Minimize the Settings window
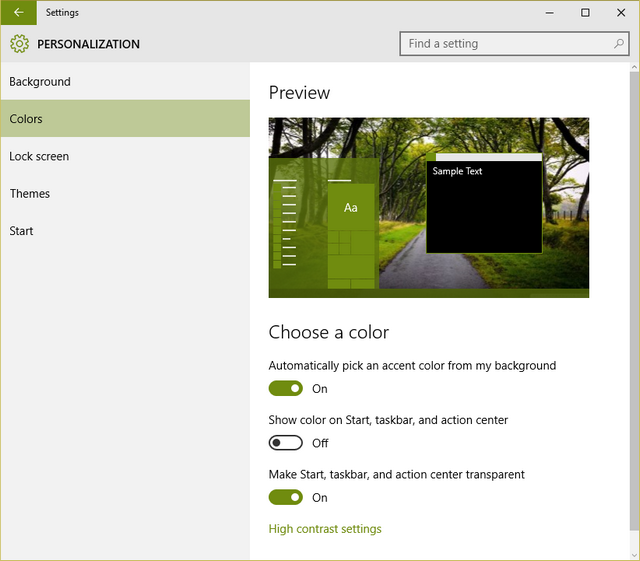The image size is (640, 561). 550,13
